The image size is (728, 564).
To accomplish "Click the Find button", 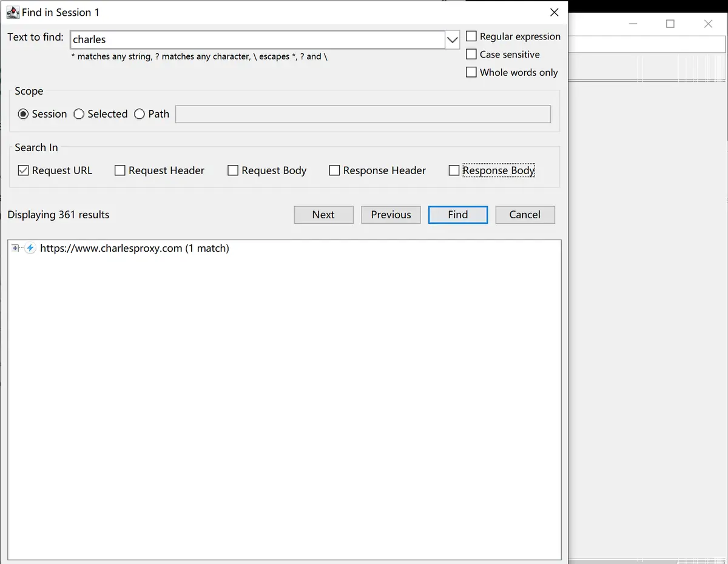I will [x=458, y=215].
